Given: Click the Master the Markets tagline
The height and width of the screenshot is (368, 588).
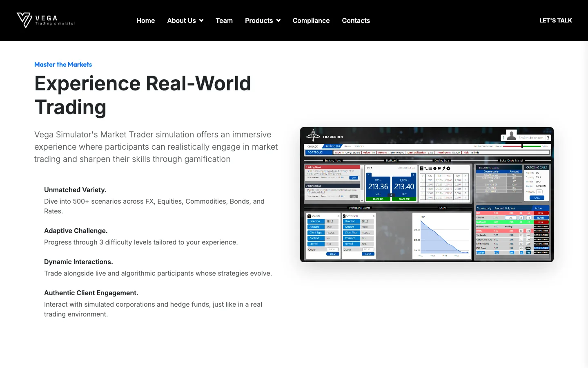Looking at the screenshot, I should coord(63,64).
